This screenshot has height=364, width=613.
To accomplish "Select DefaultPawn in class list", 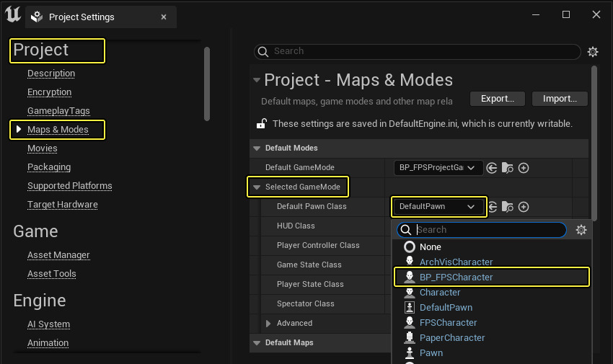I will 491,307.
